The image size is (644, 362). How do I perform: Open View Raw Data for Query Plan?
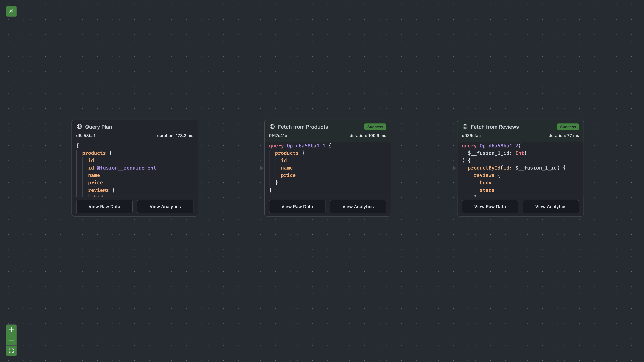pyautogui.click(x=104, y=207)
